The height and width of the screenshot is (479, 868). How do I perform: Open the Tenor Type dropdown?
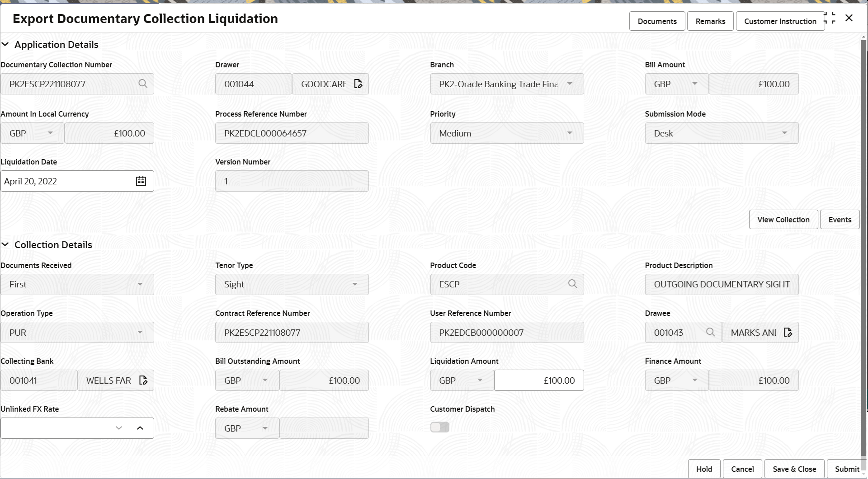[x=355, y=284]
